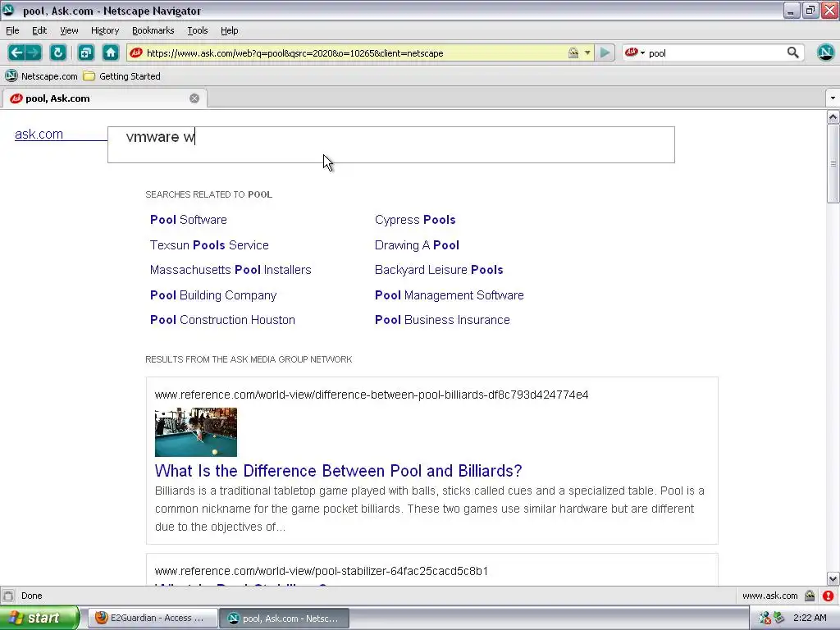Open the list all tabs dropdown
The width and height of the screenshot is (840, 630).
[x=833, y=98]
